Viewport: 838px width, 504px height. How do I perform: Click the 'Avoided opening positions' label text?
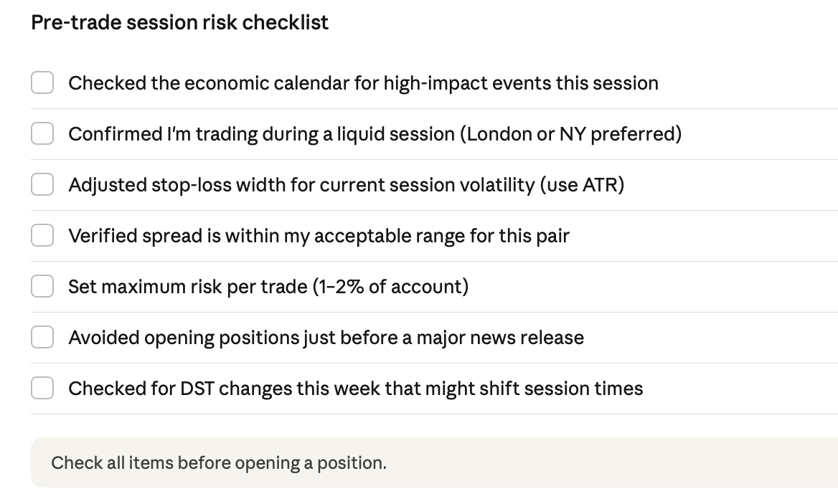326,338
